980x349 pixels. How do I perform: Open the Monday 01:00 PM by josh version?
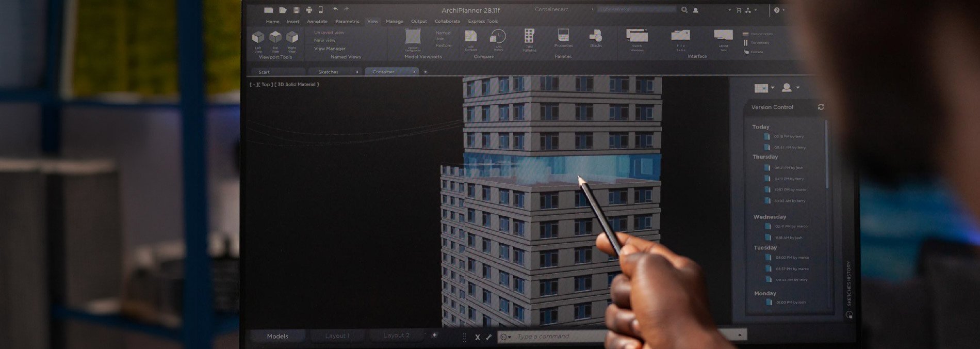pos(786,302)
